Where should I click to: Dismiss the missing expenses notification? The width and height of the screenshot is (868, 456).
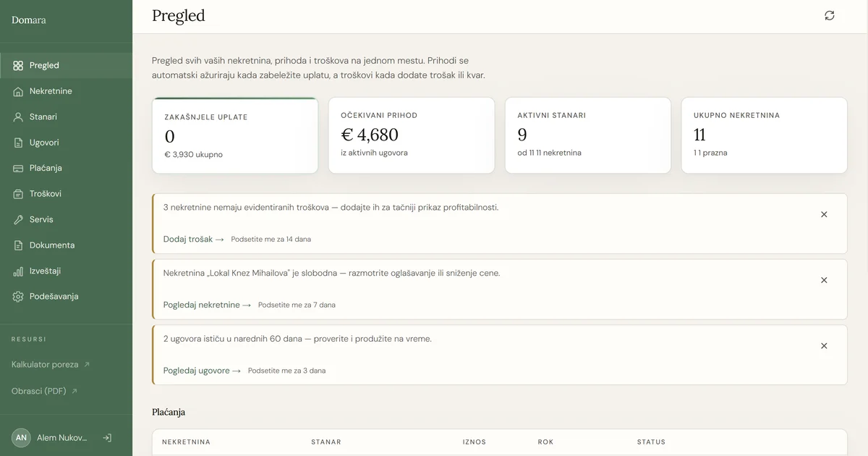[x=824, y=214]
